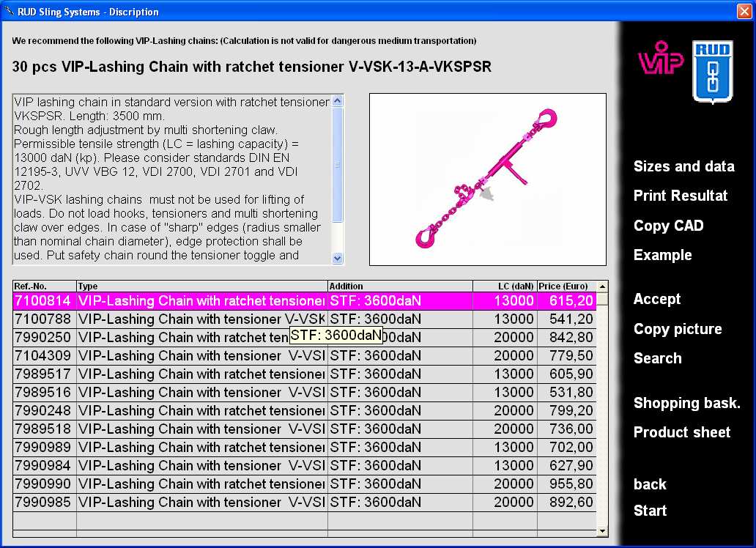The width and height of the screenshot is (756, 548).
Task: Click the product table scroll-up arrow
Action: click(x=602, y=286)
